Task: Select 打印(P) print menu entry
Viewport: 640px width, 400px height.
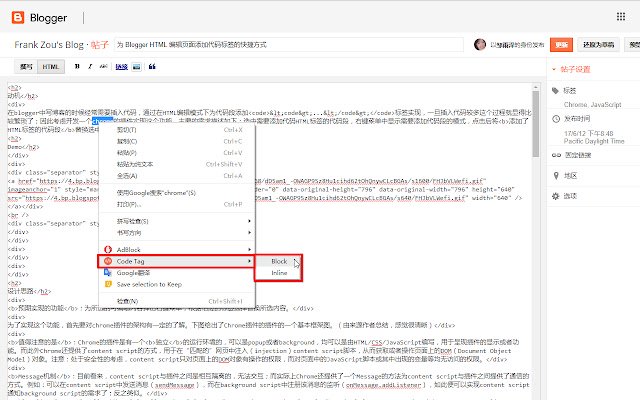Action: coord(177,204)
